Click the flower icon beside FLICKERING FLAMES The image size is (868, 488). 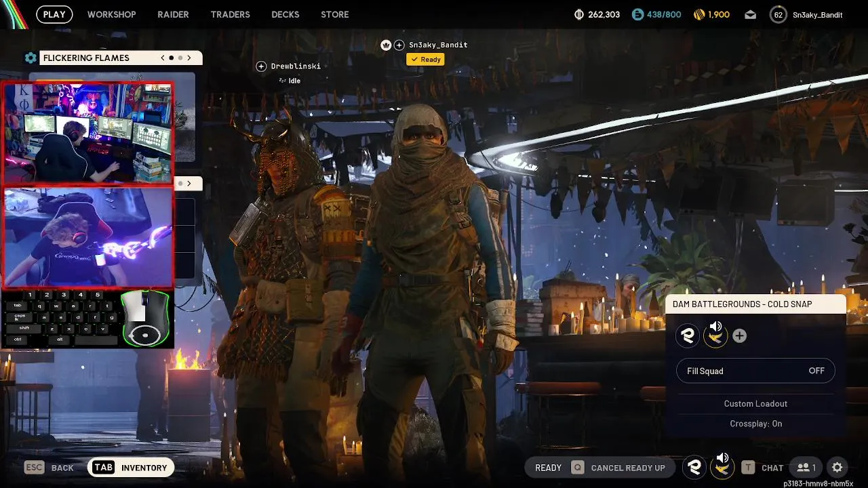pyautogui.click(x=31, y=58)
